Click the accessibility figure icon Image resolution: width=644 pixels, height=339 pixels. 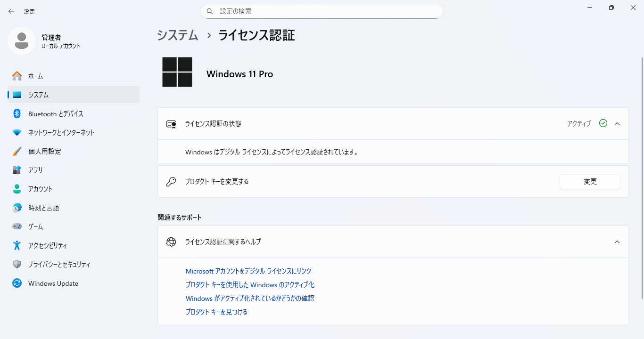coord(17,245)
